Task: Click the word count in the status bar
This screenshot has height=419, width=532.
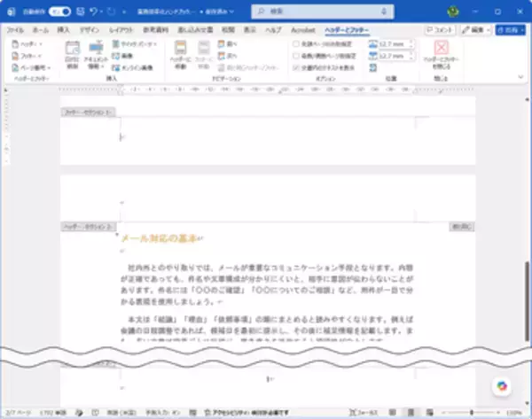Action: pos(53,413)
